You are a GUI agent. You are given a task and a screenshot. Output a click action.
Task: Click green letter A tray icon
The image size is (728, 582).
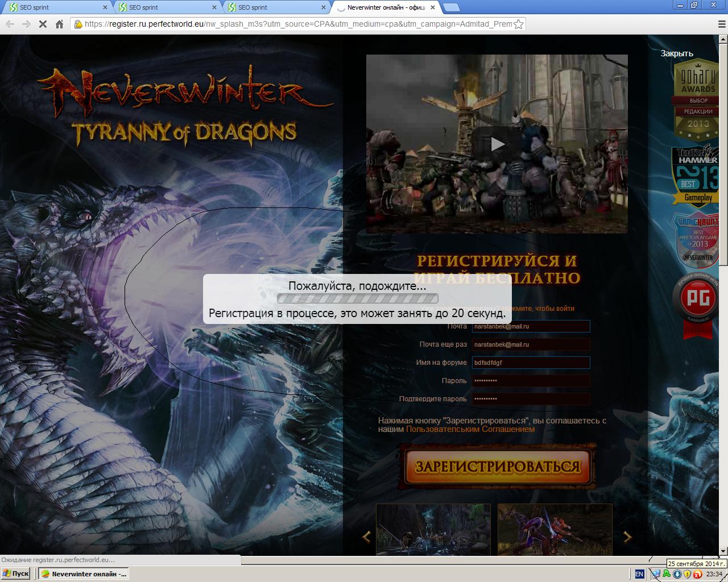point(667,574)
